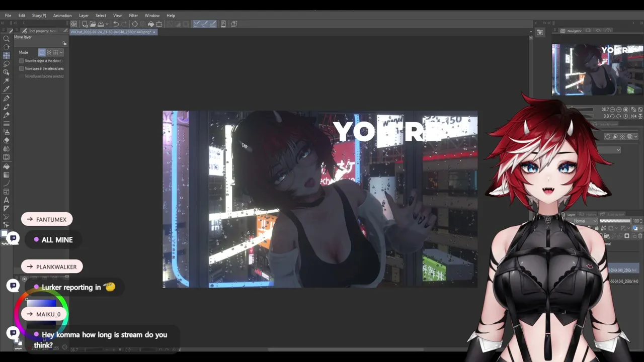644x362 pixels.
Task: Zoom in using Navigator panel
Action: (x=619, y=109)
